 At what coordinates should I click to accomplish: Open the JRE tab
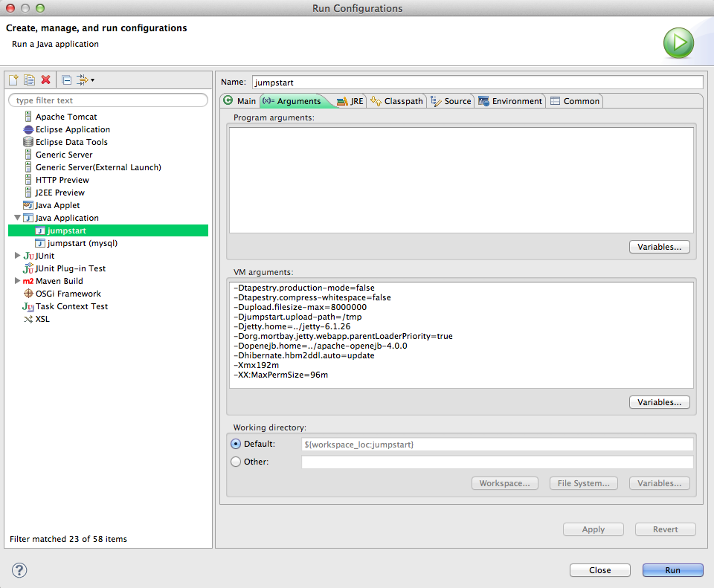click(350, 101)
